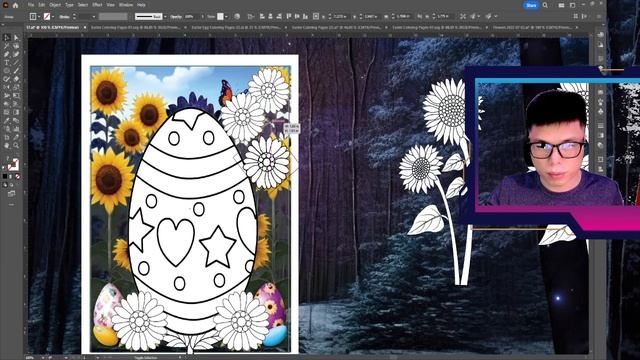Select the Selection tool (black arrow)
640x360 pixels.
[x=7, y=38]
